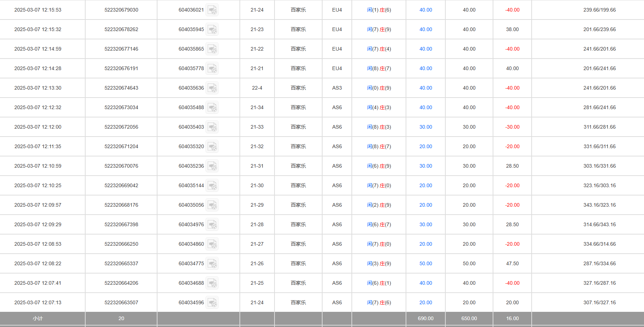
Task: Open video replay beside 604035236
Action: [212, 166]
